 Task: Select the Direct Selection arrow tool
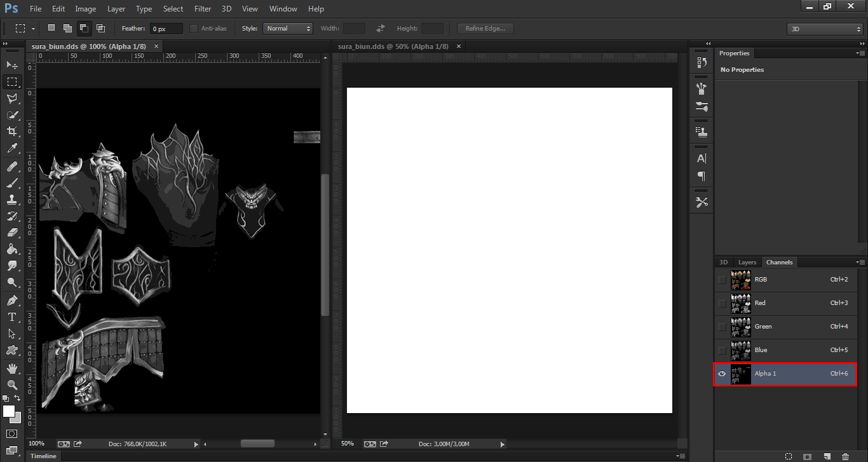point(12,333)
